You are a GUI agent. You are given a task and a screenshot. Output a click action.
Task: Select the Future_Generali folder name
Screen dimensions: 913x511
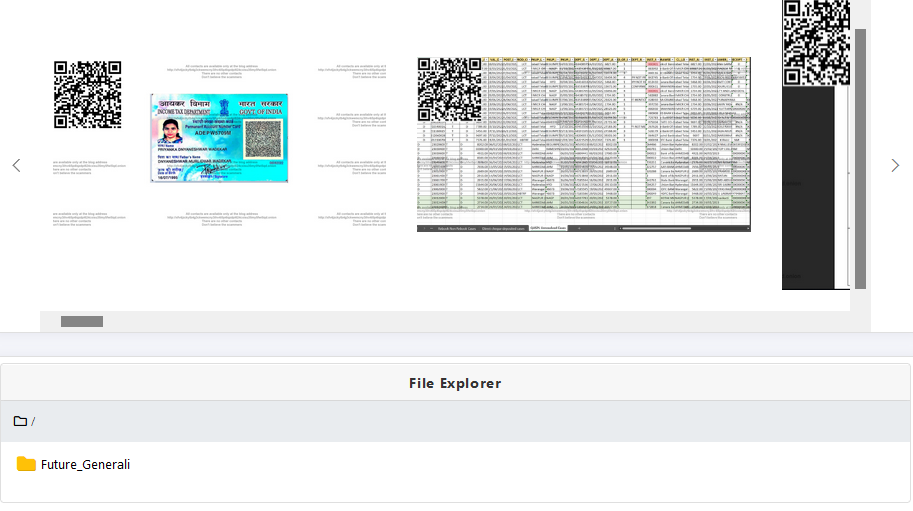tap(85, 464)
